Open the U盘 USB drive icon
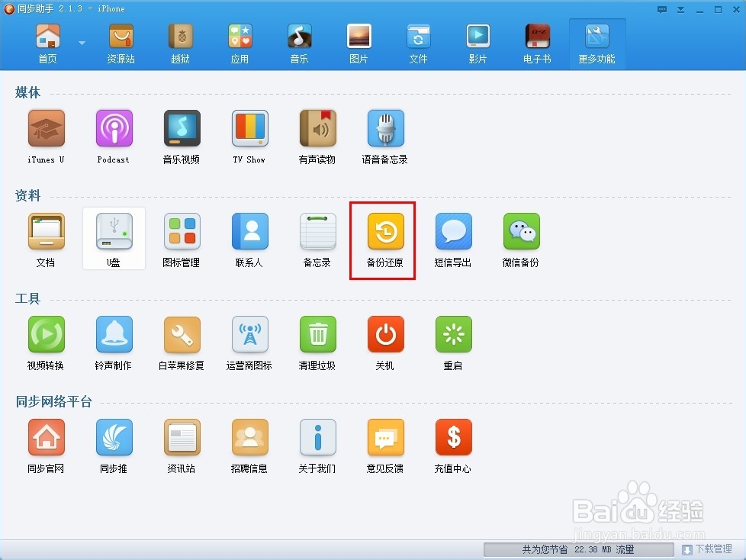The image size is (746, 560). click(x=114, y=231)
